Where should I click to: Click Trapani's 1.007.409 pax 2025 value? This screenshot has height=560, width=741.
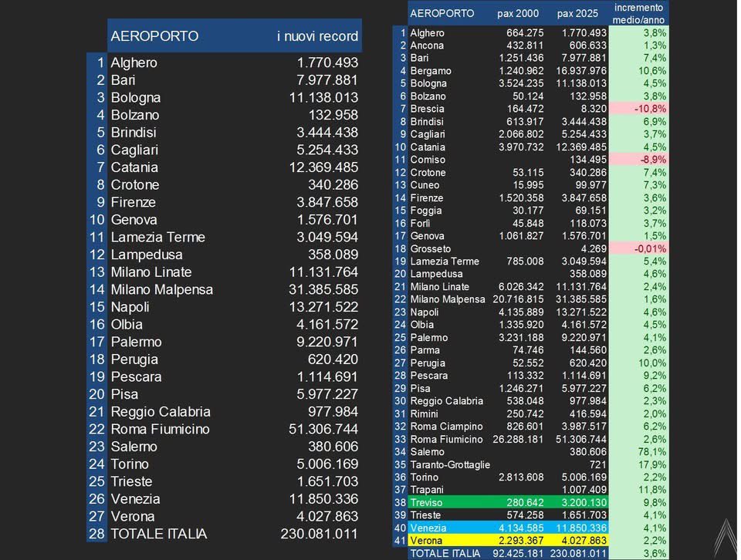point(584,490)
